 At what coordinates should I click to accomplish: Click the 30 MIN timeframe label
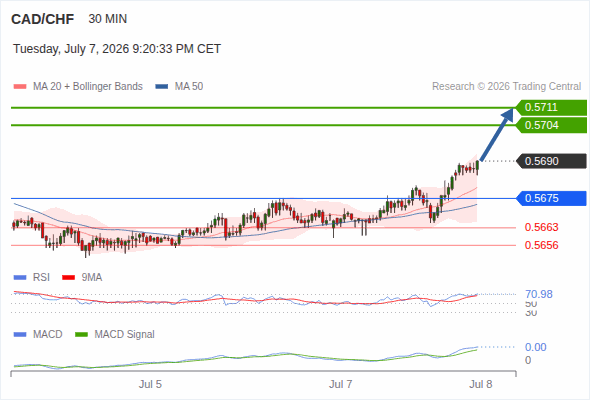[x=108, y=19]
